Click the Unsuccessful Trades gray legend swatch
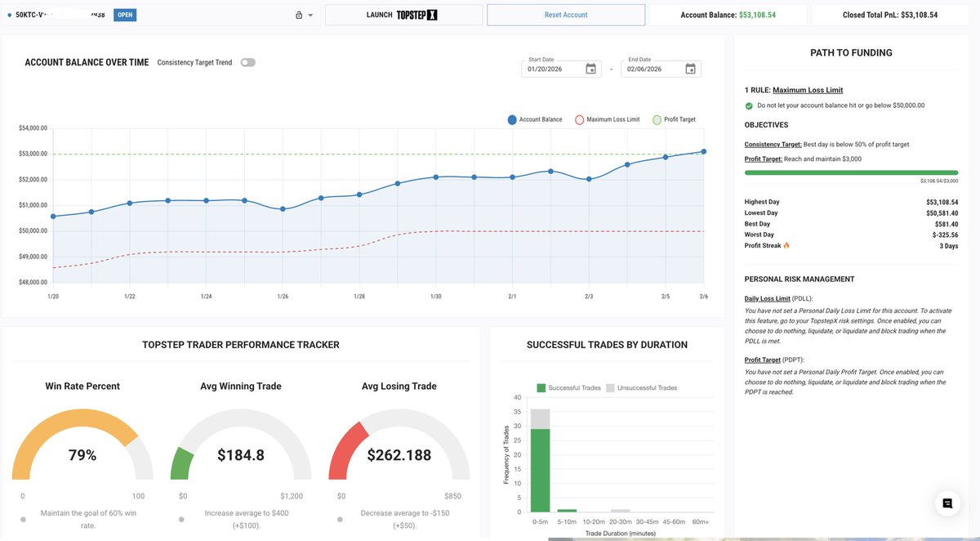980x541 pixels. click(611, 387)
